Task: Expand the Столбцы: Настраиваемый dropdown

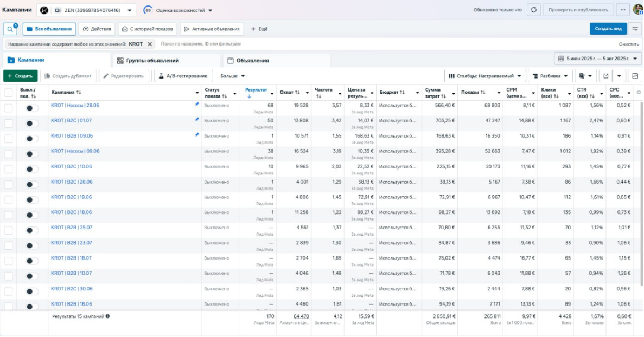Action: pos(485,76)
